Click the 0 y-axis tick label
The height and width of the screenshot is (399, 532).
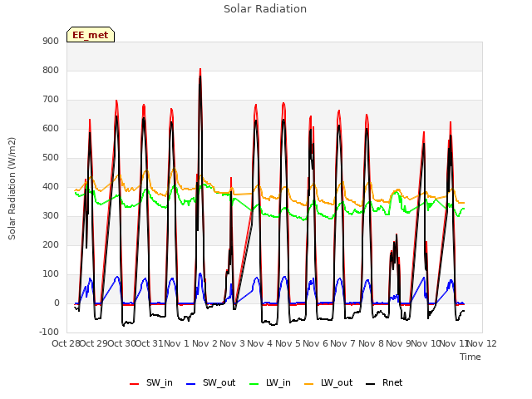pos(57,303)
